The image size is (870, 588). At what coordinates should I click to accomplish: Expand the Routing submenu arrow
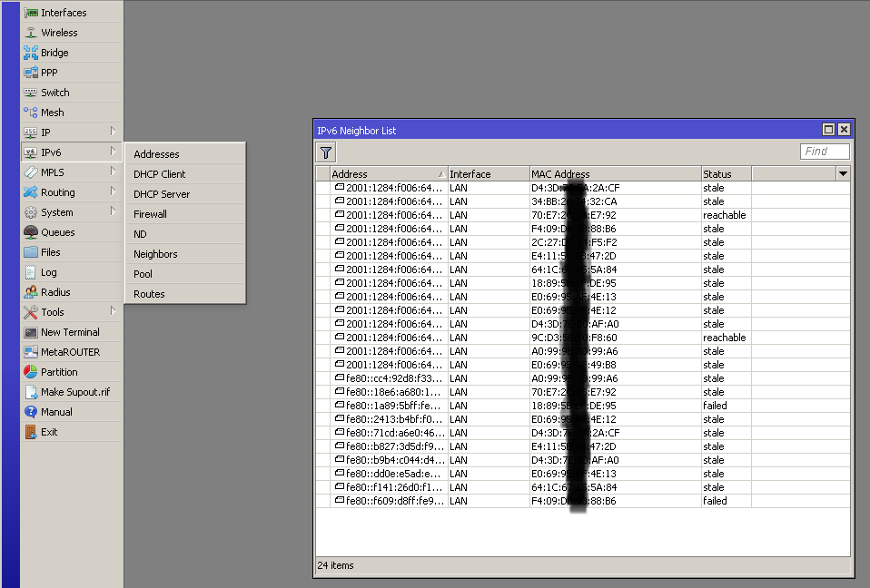click(x=113, y=191)
